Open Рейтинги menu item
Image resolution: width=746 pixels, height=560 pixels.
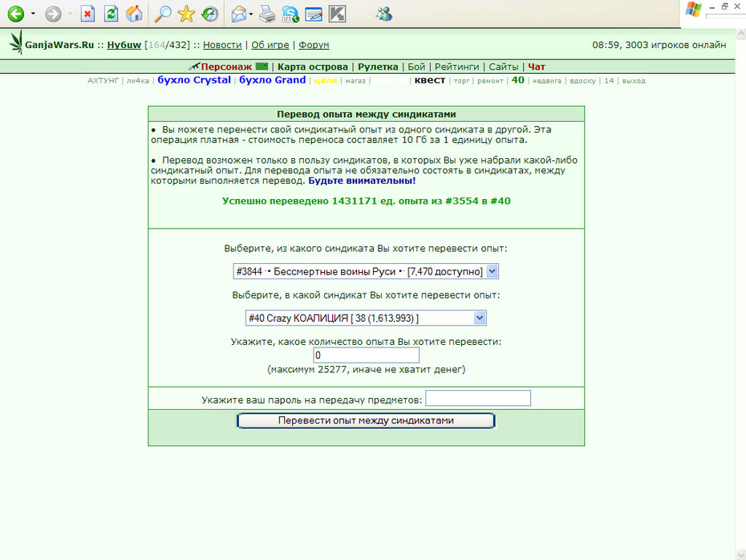(456, 67)
